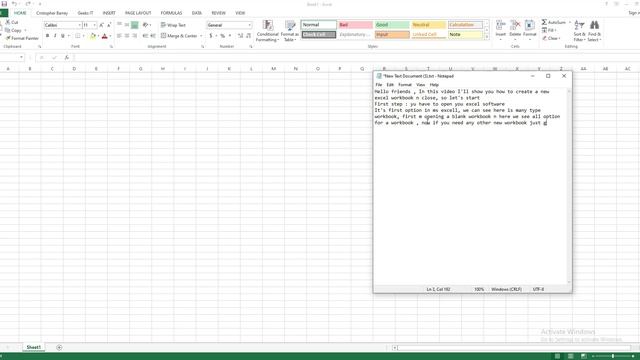The width and height of the screenshot is (640, 360).
Task: Click the Percent Style icon
Action: pos(222,36)
